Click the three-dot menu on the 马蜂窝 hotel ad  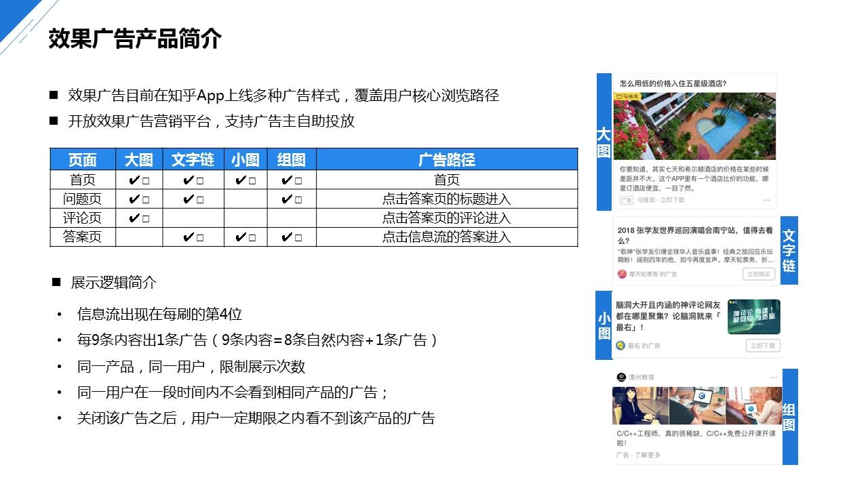(x=766, y=201)
